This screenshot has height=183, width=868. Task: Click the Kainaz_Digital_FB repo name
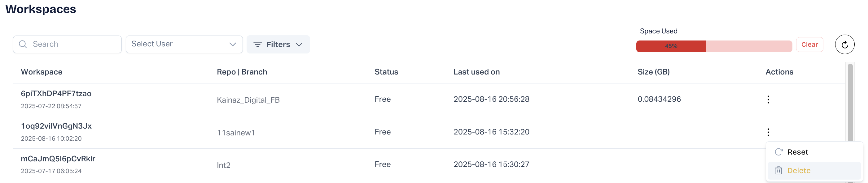[248, 100]
